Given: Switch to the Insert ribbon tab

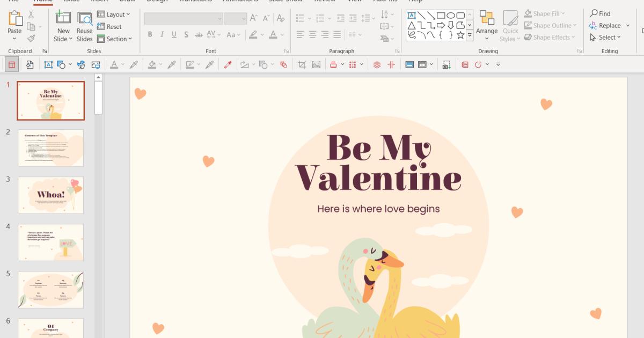Looking at the screenshot, I should [99, 2].
